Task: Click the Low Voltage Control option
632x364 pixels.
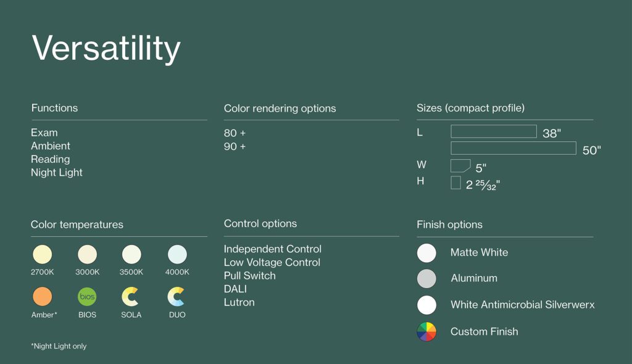Action: [272, 262]
